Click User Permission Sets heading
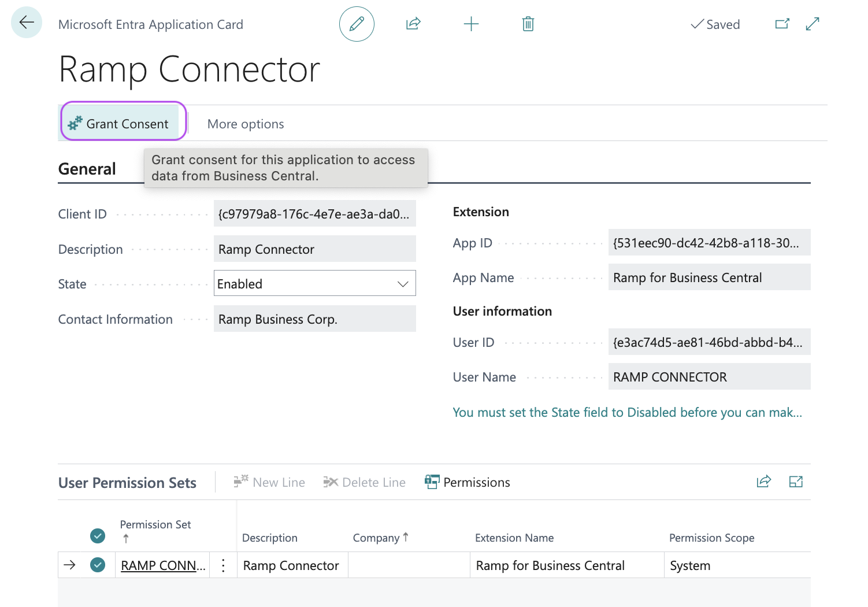 [x=127, y=483]
